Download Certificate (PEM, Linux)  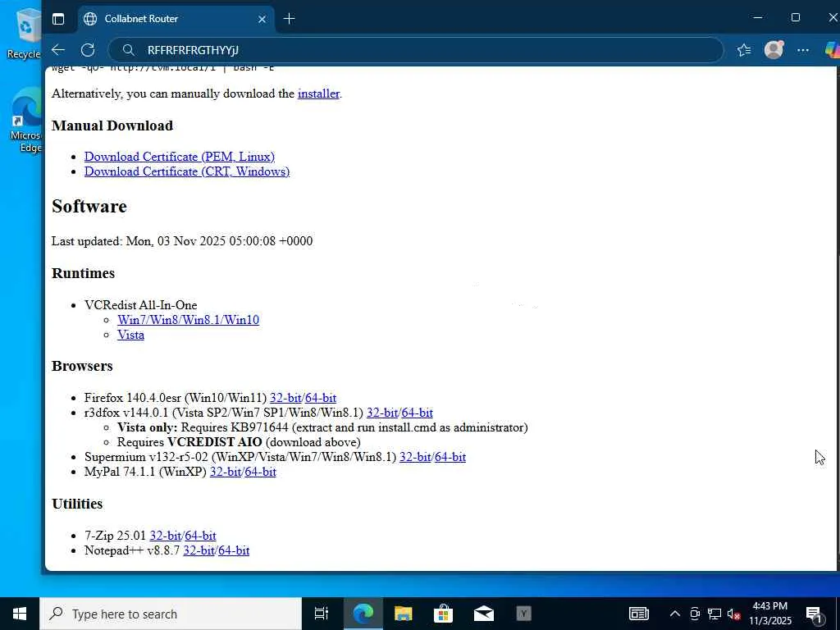[180, 157]
